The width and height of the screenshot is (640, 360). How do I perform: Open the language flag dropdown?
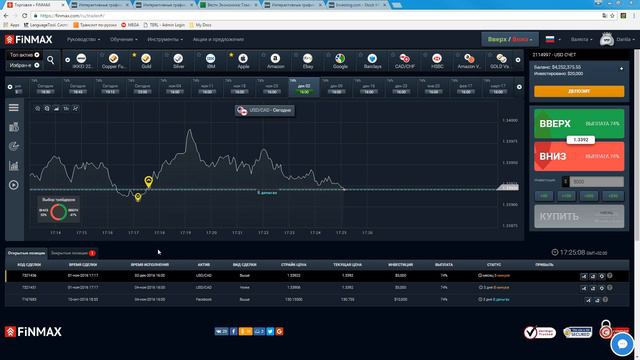tap(553, 40)
